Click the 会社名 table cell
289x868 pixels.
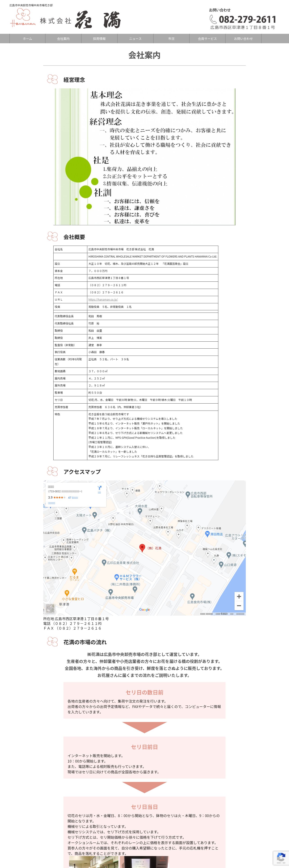click(70, 249)
